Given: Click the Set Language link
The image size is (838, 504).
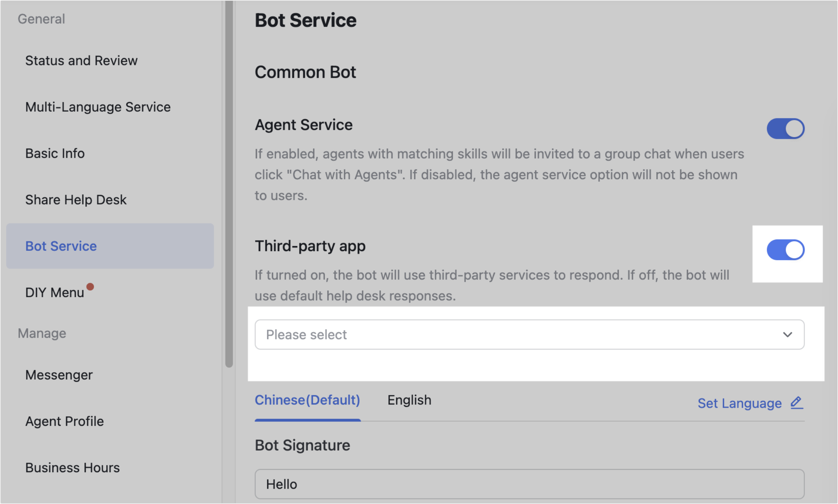Looking at the screenshot, I should [739, 403].
